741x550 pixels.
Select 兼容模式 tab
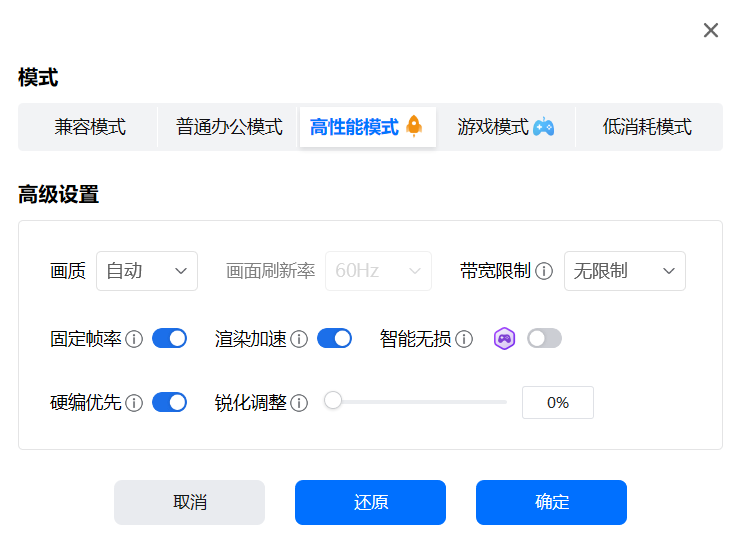[x=90, y=127]
